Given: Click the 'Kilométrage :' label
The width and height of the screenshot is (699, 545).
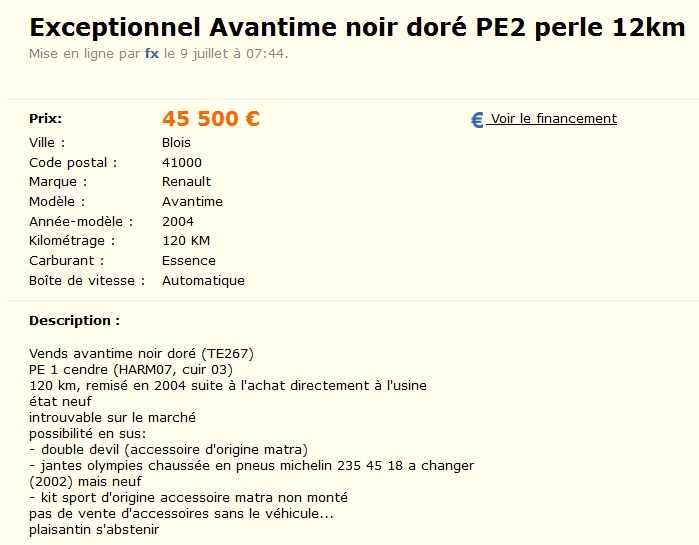Looking at the screenshot, I should pyautogui.click(x=72, y=241).
